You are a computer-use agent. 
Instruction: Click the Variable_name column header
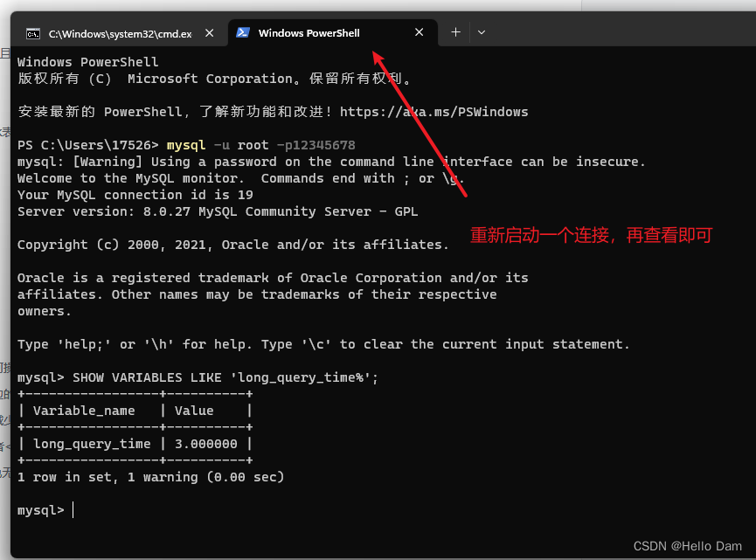pos(84,411)
